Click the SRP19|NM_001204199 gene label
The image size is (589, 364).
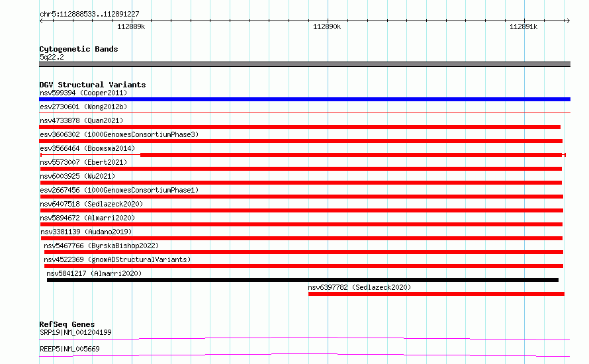tap(75, 332)
